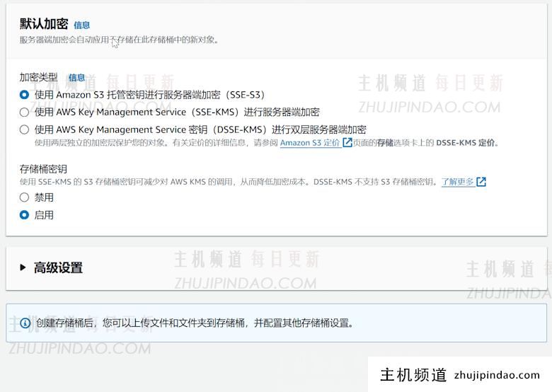Open 信息 link next to 加密类型

click(76, 77)
